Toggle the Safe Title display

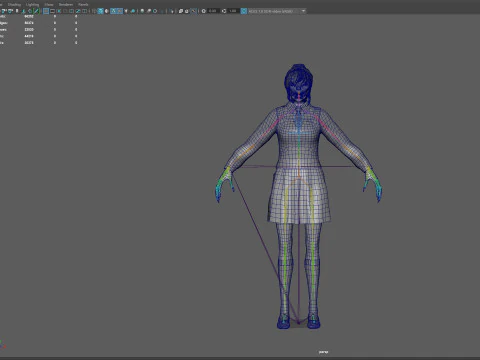[x=84, y=11]
